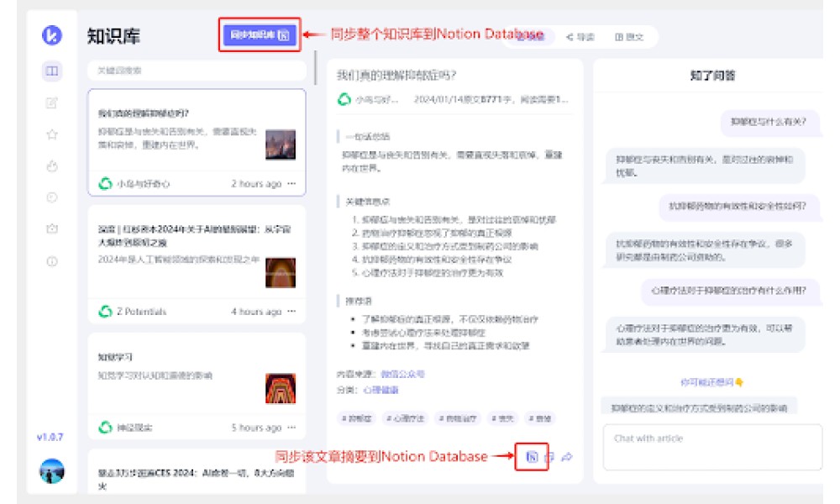Click the # 心理疗法 tag chip
This screenshot has height=504, width=840.
click(405, 418)
